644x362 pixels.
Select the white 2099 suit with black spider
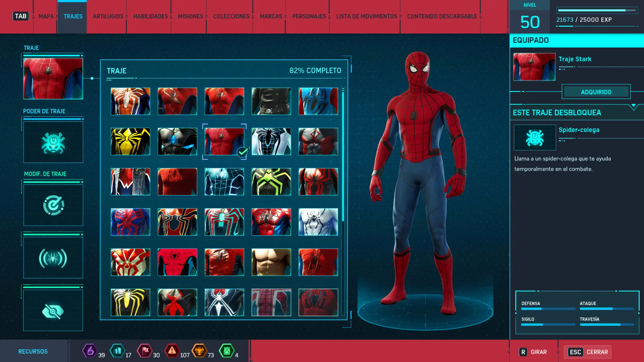click(x=318, y=222)
